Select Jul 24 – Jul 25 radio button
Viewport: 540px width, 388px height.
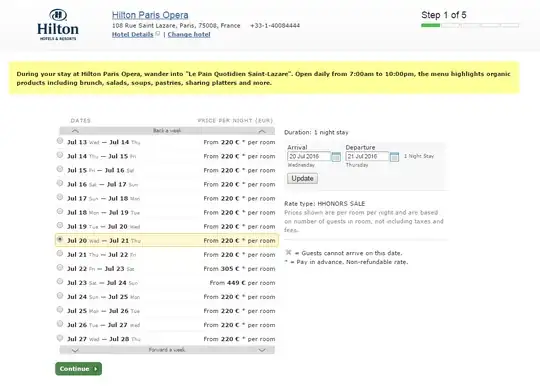(60, 296)
